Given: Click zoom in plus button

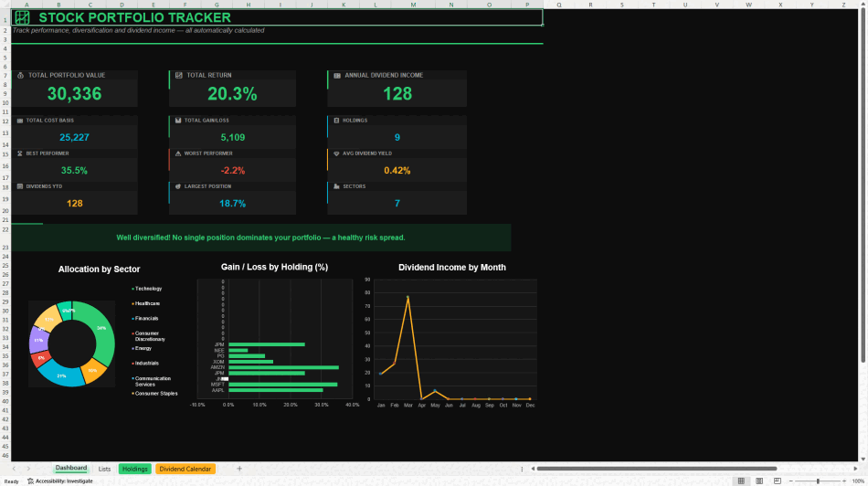Looking at the screenshot, I should point(843,481).
